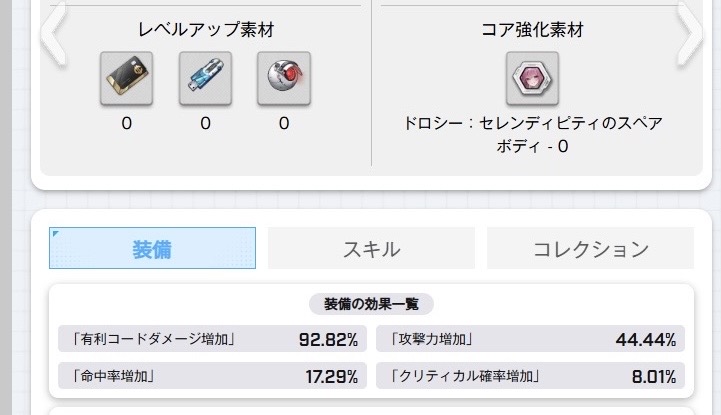Viewport: 721px width, 415px height.
Task: Click the black battery level-up material icon
Action: tap(126, 78)
